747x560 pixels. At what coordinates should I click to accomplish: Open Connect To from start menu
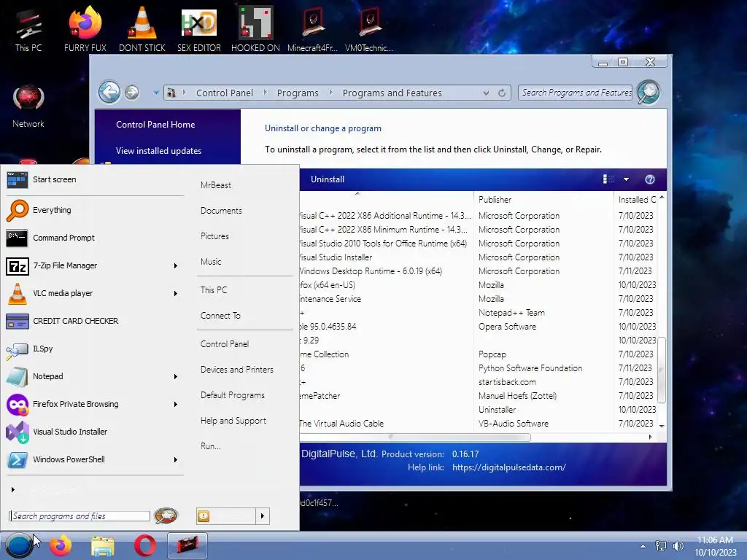[x=220, y=315]
